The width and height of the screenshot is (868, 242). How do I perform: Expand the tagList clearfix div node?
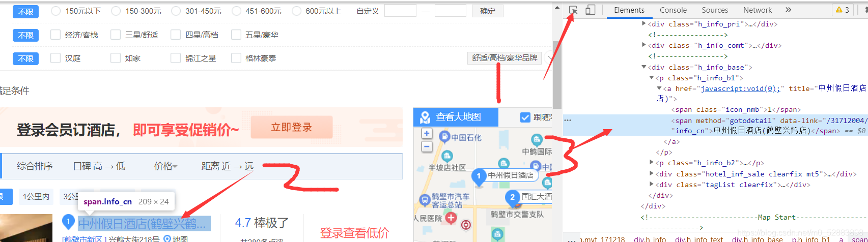[652, 185]
